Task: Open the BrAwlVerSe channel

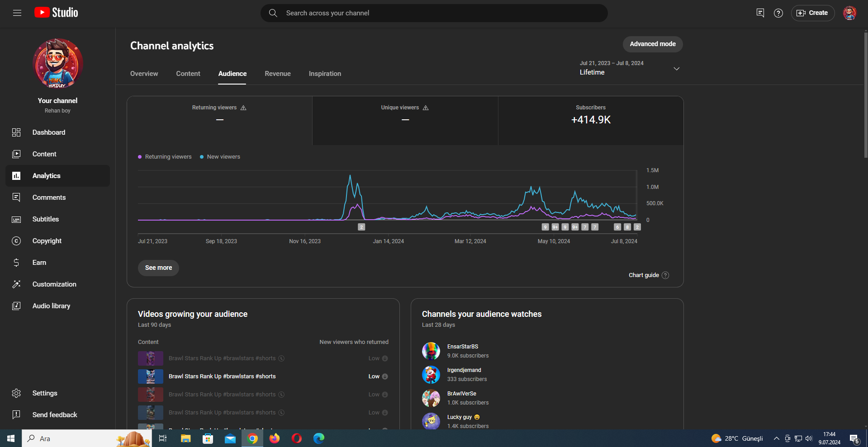Action: pyautogui.click(x=462, y=394)
